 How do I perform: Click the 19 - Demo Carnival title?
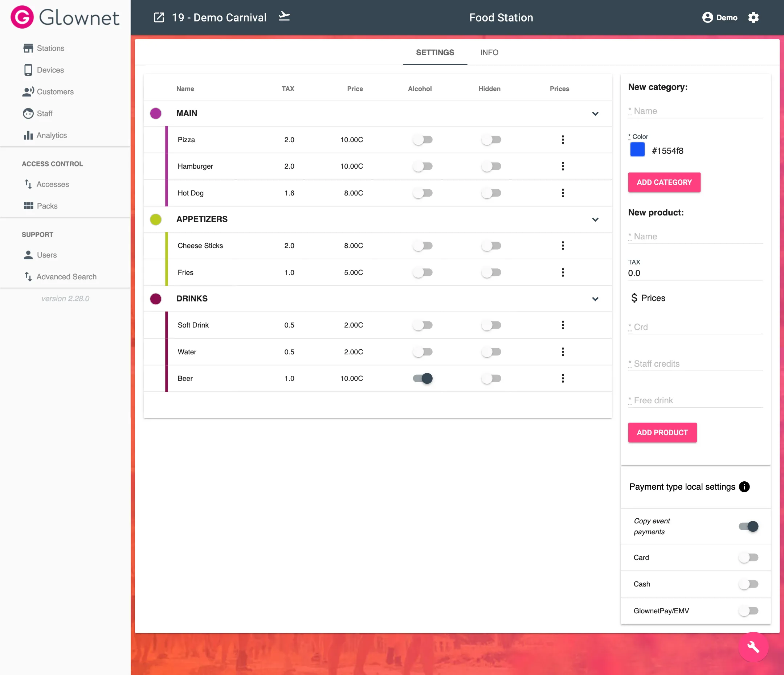coord(219,17)
